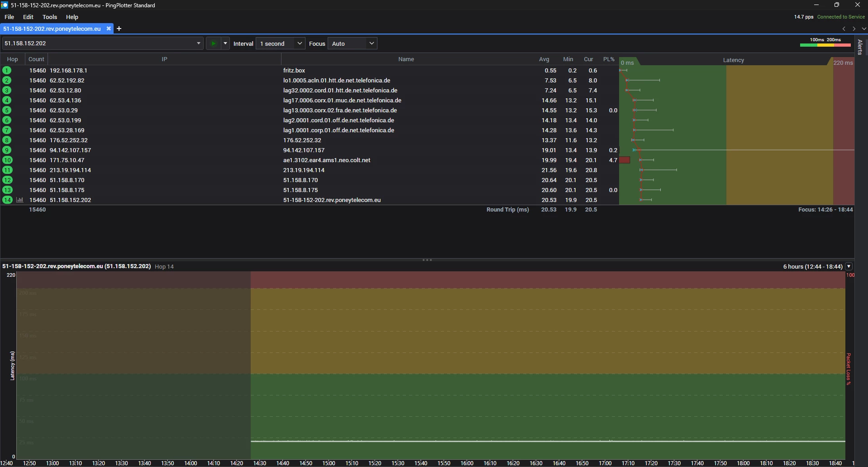Screen dimensions: 868x467
Task: Select the hop 1 fritz.box circle icon
Action: coord(7,70)
